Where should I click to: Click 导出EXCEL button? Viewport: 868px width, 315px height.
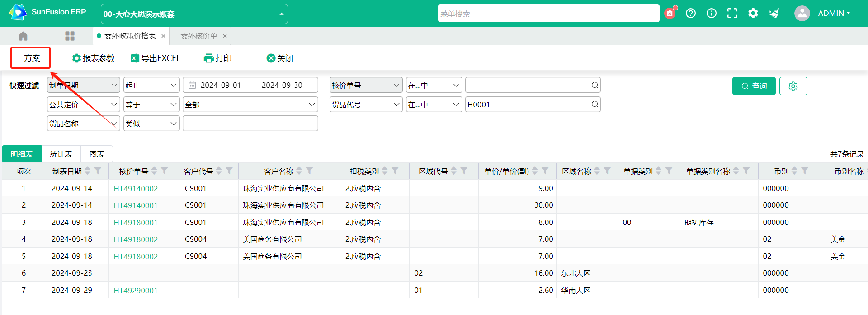pos(156,58)
